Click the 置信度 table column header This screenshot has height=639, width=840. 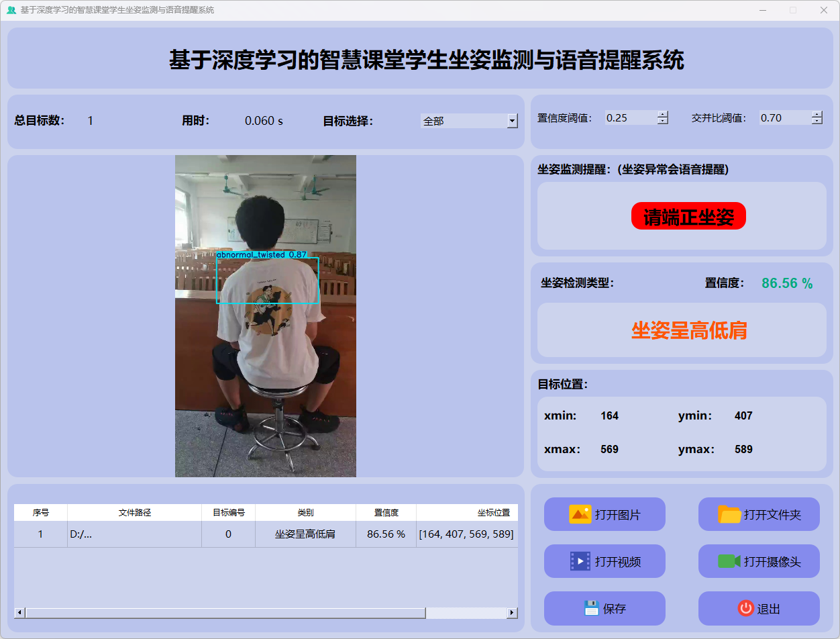pyautogui.click(x=386, y=513)
